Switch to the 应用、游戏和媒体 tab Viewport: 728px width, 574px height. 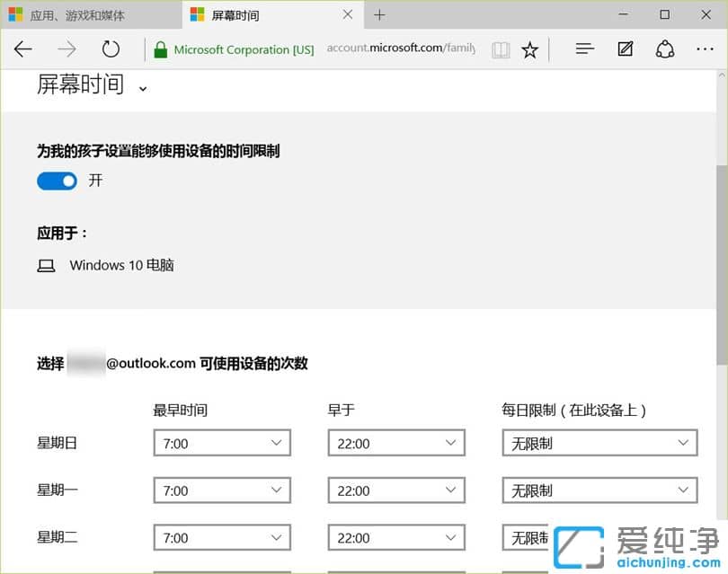81,14
